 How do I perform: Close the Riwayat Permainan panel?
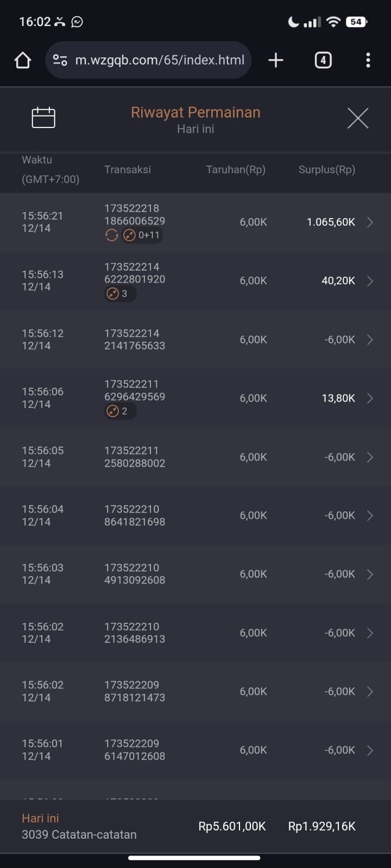click(358, 118)
